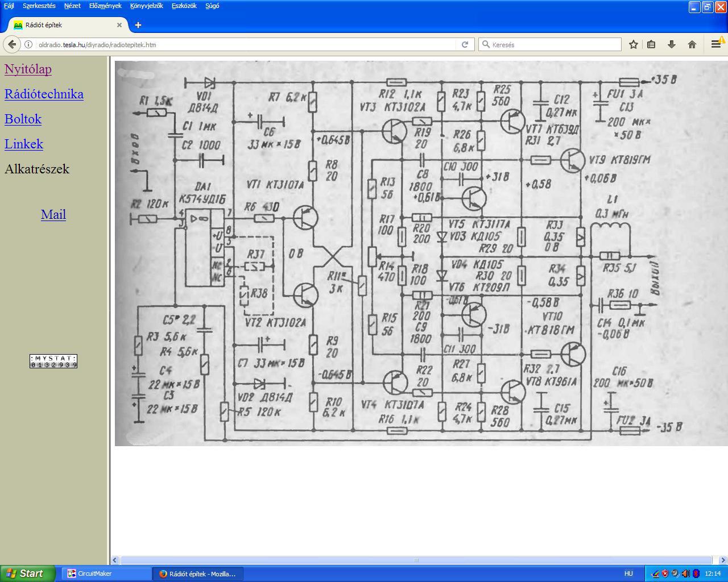Click the Keresés search box
Screen dimensions: 728x582
(x=550, y=44)
